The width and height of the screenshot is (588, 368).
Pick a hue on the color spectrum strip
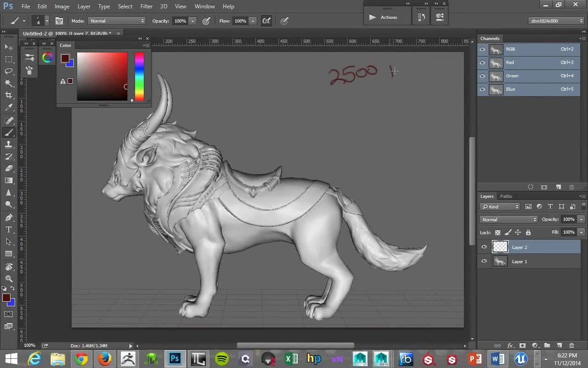[x=139, y=76]
